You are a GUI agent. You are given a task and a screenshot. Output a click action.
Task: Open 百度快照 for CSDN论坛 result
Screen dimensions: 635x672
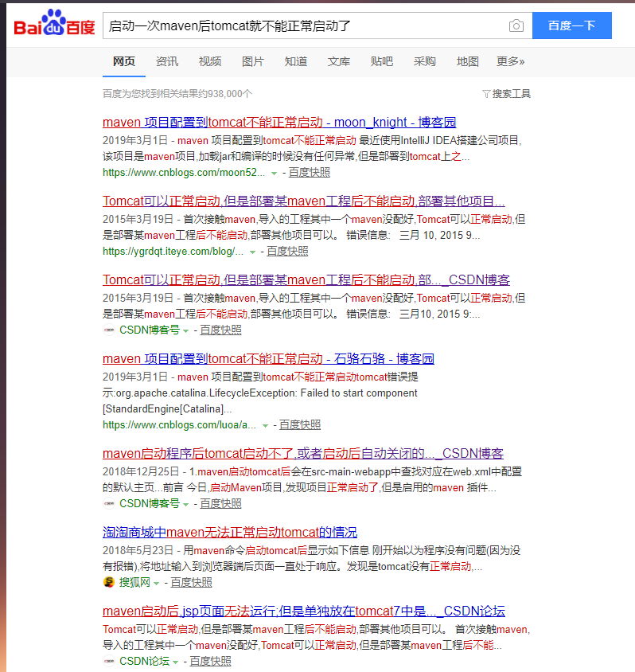(x=210, y=662)
